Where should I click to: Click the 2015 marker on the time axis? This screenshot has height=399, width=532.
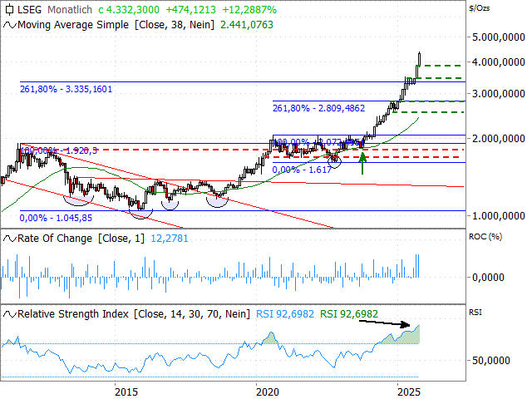pos(126,391)
